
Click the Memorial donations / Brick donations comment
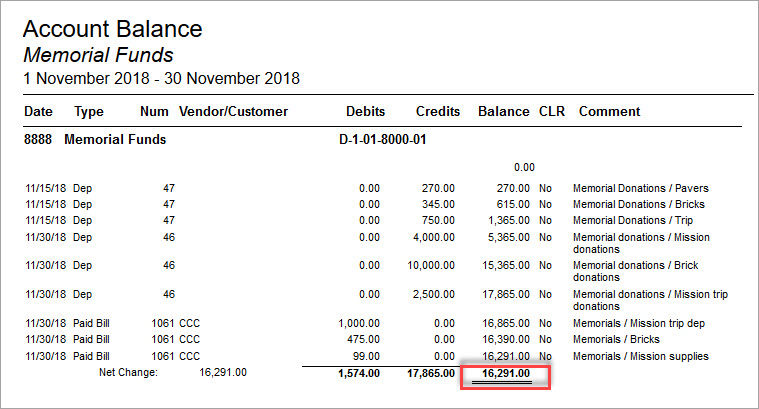[636, 271]
